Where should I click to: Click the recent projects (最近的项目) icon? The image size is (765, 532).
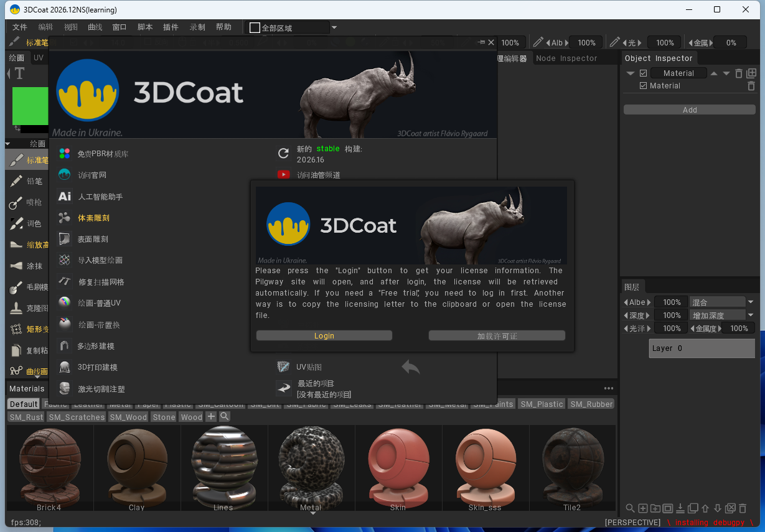click(x=284, y=388)
